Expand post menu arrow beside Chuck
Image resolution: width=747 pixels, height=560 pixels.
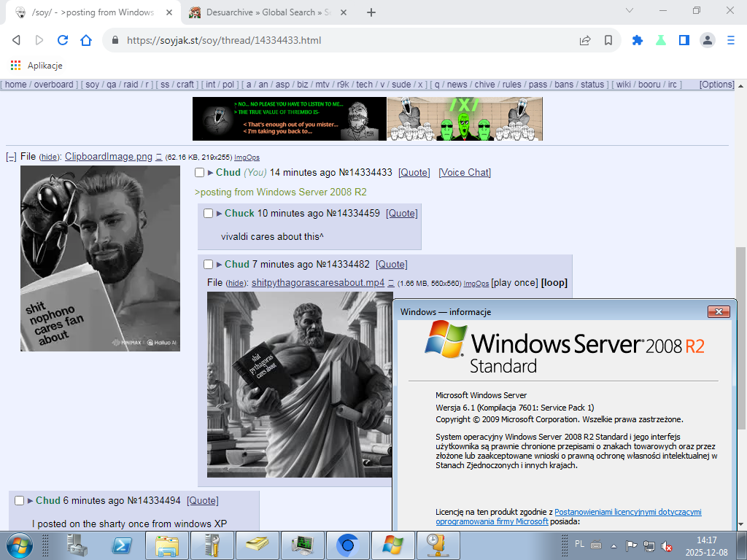(220, 214)
